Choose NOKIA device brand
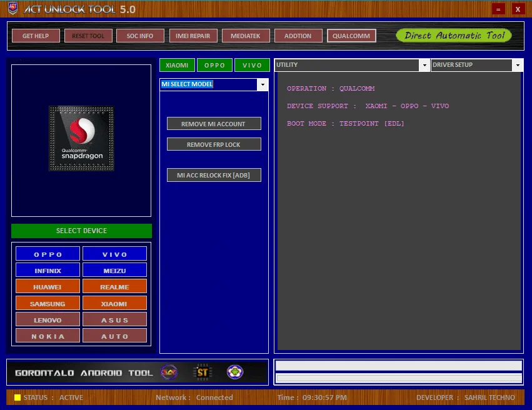 [x=48, y=336]
